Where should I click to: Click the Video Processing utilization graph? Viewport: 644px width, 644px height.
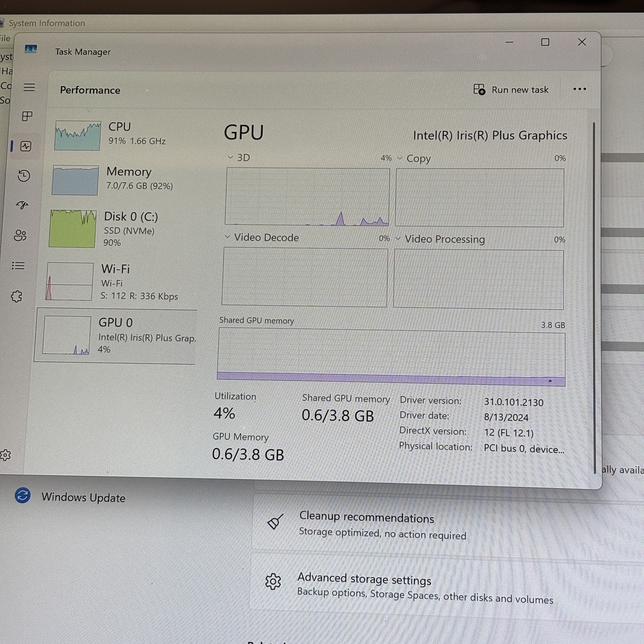(x=479, y=280)
